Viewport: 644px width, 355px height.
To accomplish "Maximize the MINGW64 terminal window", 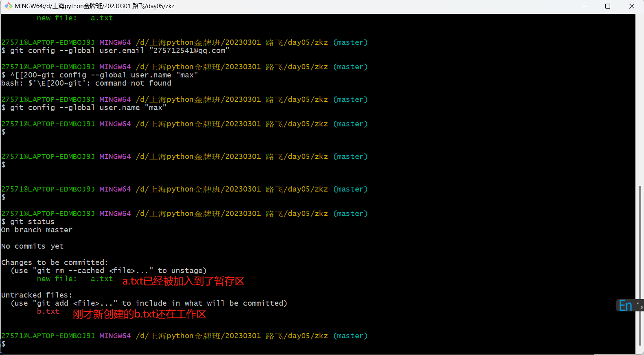I will point(608,6).
